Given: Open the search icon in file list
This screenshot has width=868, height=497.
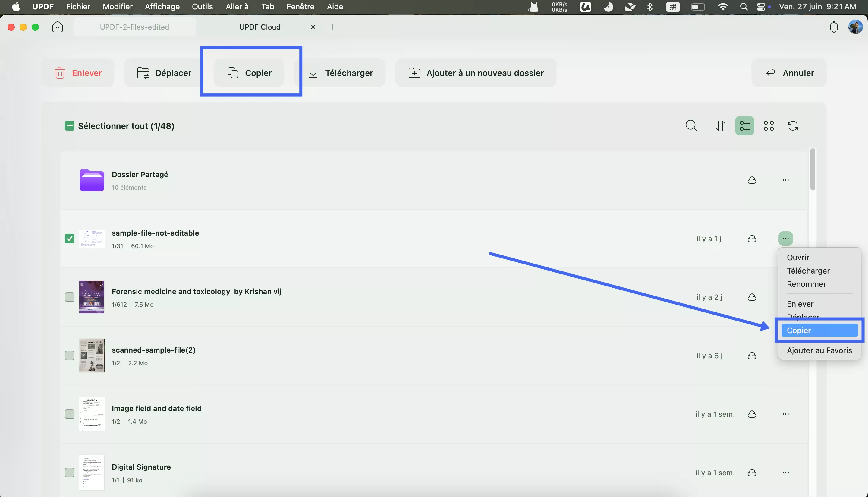Looking at the screenshot, I should click(x=691, y=126).
